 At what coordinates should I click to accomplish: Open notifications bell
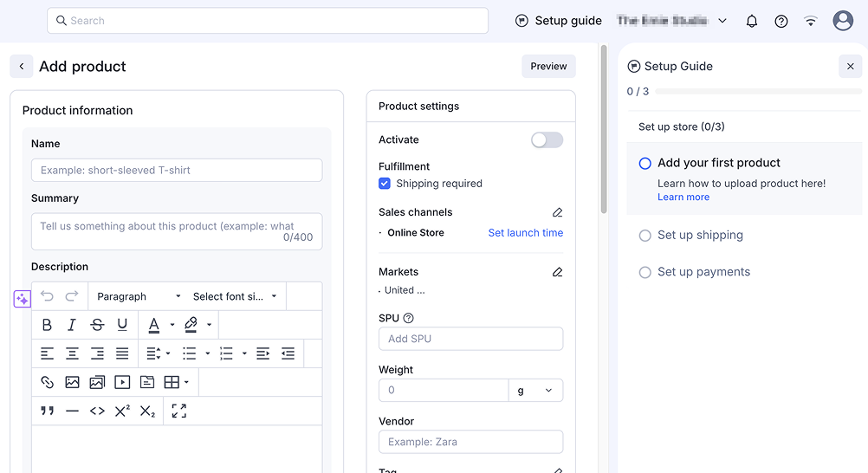[752, 21]
